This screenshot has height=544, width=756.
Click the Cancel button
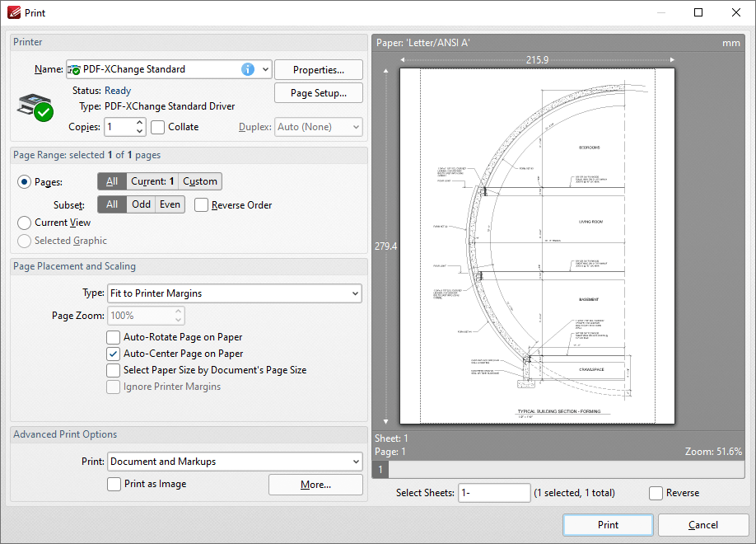coord(703,525)
